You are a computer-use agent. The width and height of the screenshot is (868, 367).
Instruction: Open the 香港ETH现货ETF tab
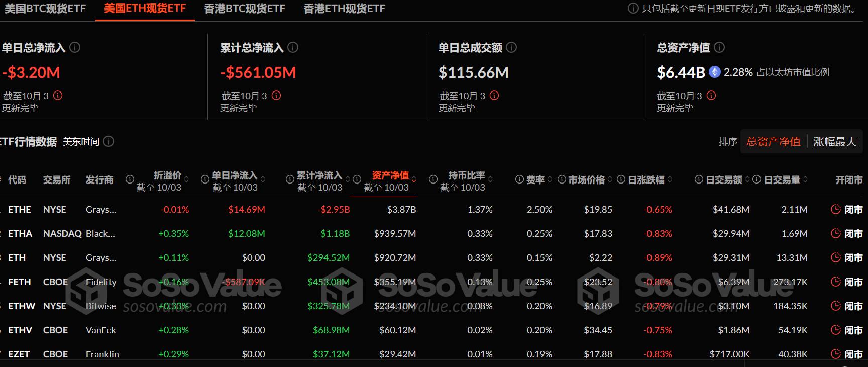(x=344, y=9)
